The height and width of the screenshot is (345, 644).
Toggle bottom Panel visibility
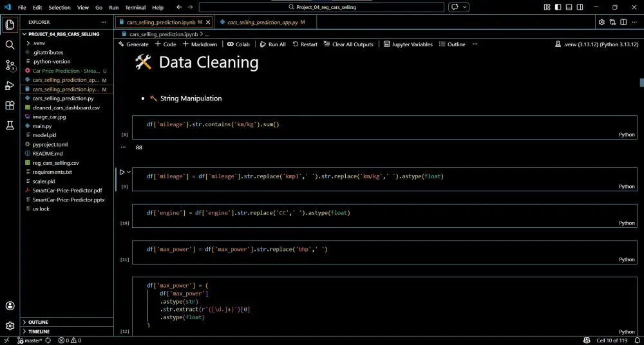pos(569,7)
